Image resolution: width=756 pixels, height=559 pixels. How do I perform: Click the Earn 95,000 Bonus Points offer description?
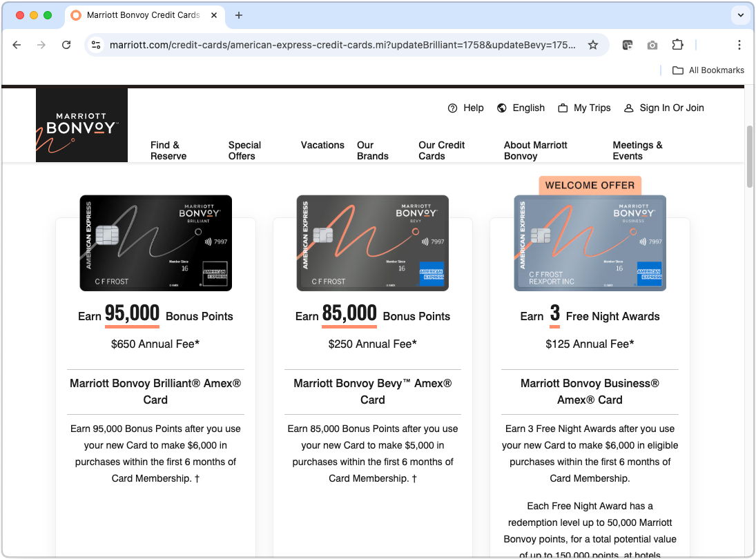point(155,453)
